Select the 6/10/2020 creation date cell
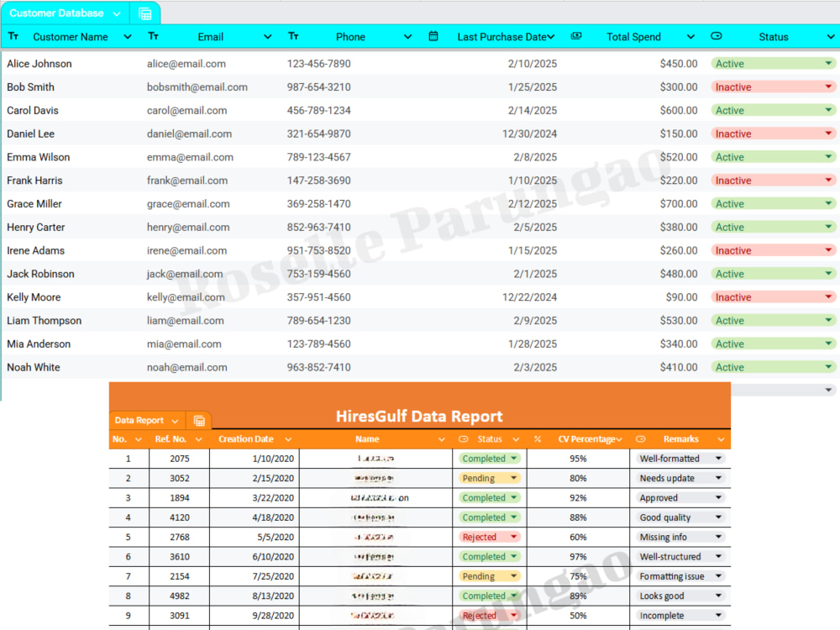 coord(255,557)
